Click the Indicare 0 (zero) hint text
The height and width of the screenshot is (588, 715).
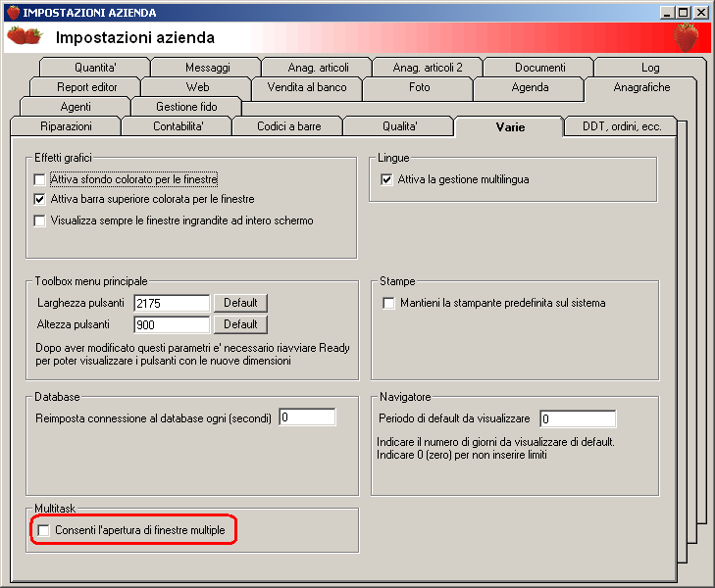coord(462,455)
